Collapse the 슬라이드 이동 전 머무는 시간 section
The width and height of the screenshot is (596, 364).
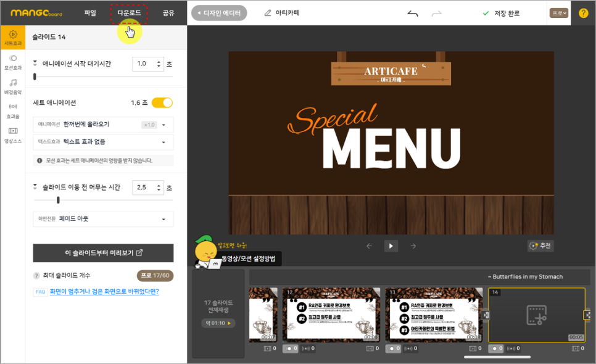(x=35, y=186)
